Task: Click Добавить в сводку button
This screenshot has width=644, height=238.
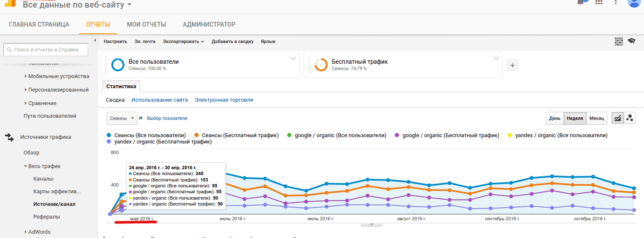Action: click(232, 41)
